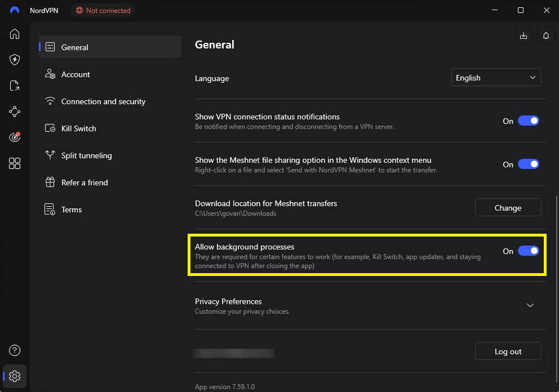Minimize the NordVPN window

point(494,10)
